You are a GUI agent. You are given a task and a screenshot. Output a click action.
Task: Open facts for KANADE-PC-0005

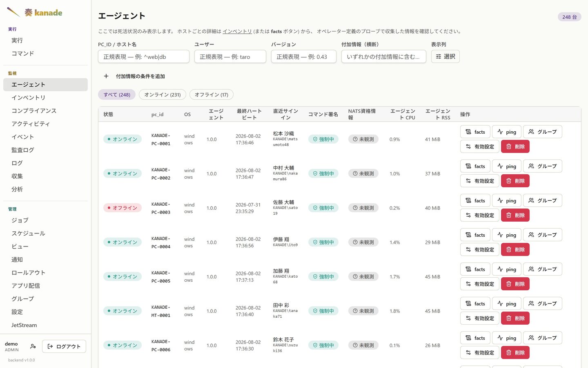pos(475,269)
